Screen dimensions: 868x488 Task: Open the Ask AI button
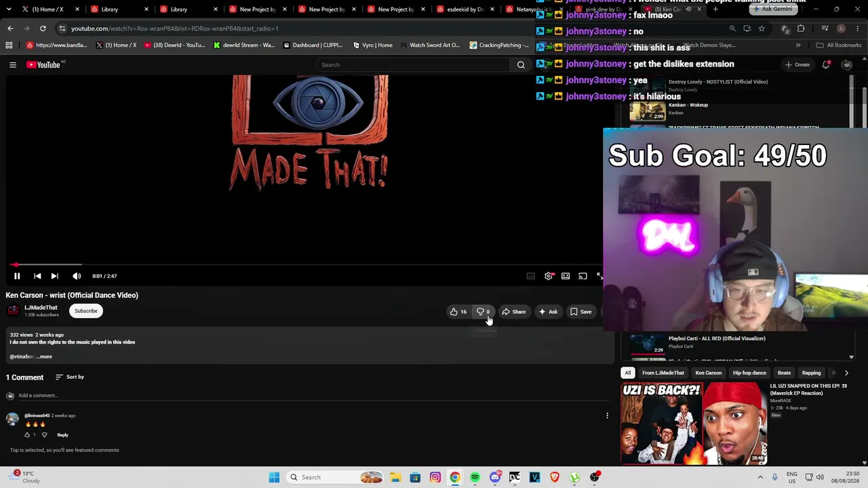548,312
